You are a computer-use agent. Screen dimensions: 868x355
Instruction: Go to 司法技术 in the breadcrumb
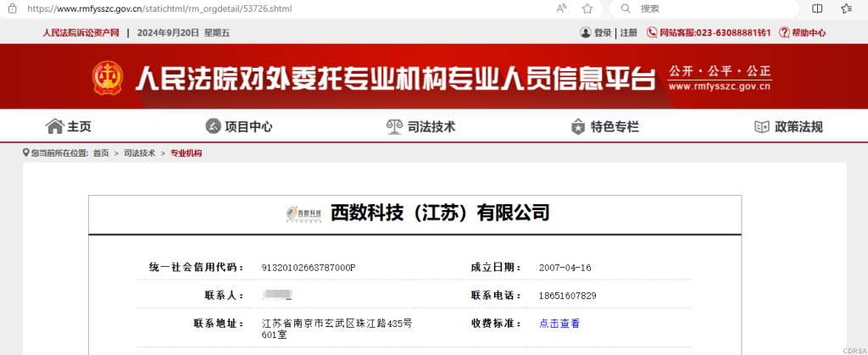[x=140, y=153]
